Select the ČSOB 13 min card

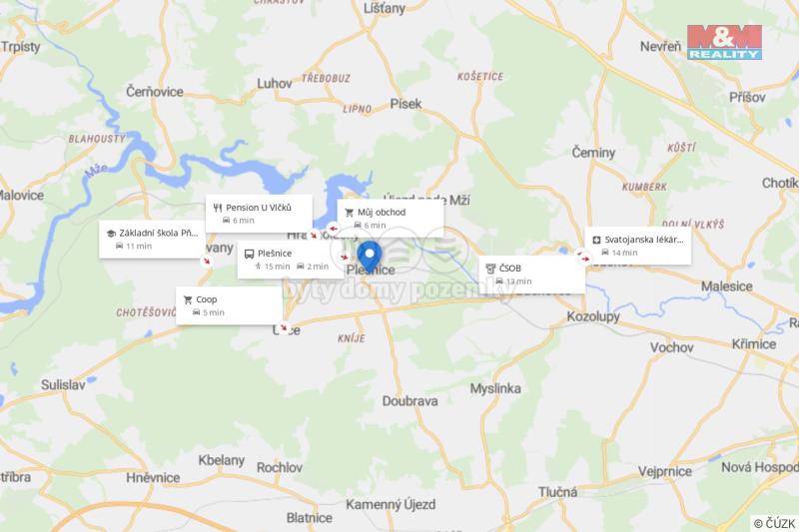pos(532,274)
